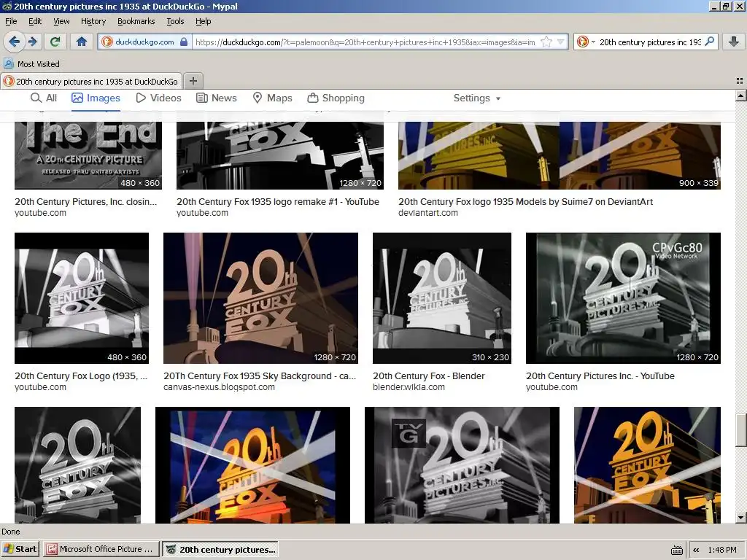
Task: Reload the page with the green refresh icon
Action: pos(55,42)
